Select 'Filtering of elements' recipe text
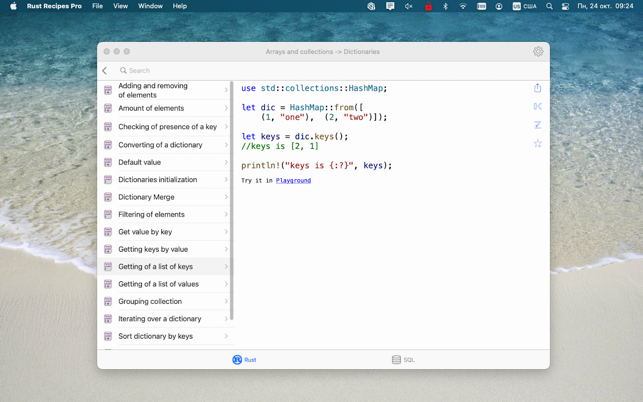 coord(151,215)
